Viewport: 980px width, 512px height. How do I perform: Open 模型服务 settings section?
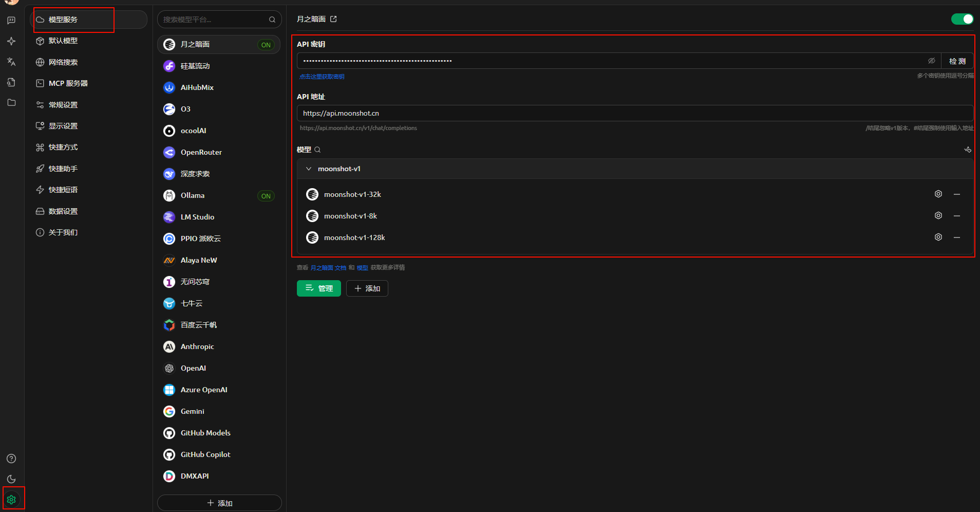click(88, 20)
